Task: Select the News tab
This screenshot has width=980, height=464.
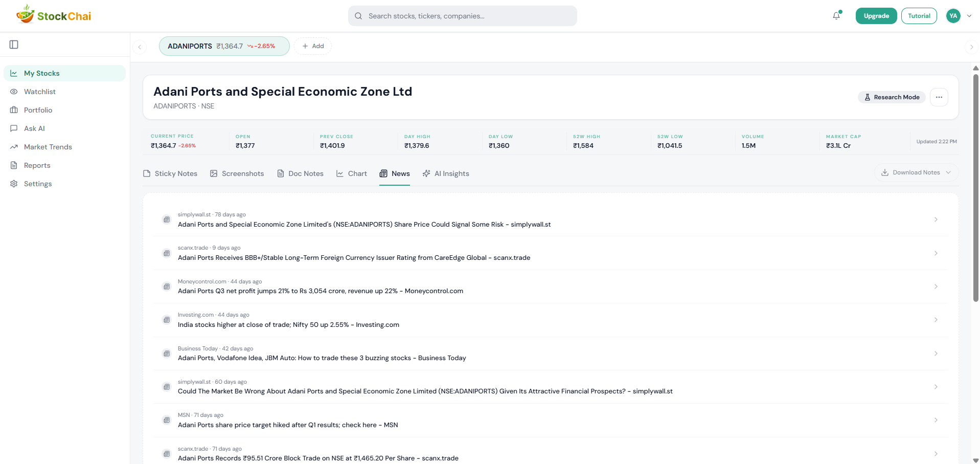Action: [x=395, y=174]
